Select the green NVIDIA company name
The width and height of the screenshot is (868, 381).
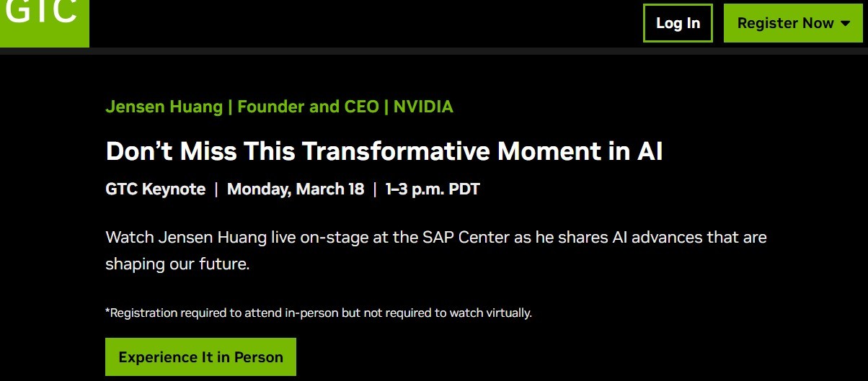click(423, 107)
